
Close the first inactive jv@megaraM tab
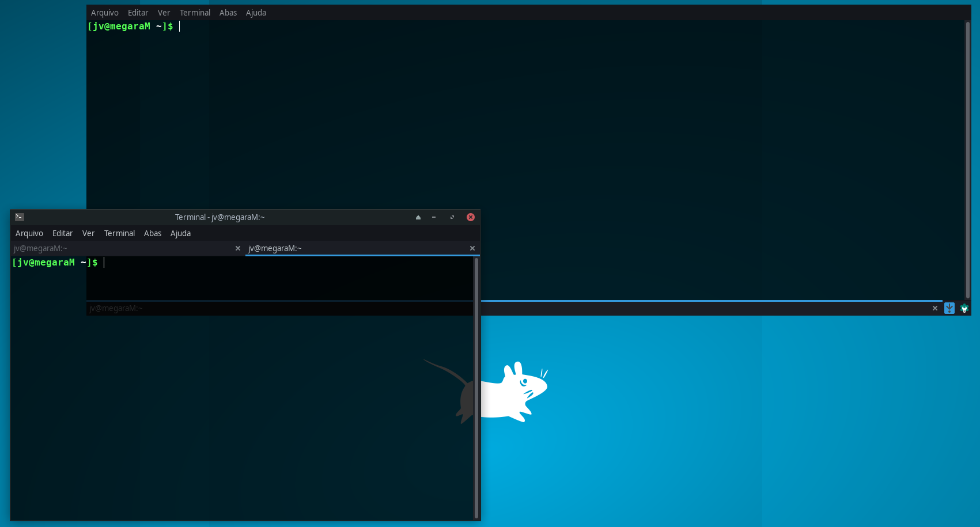coord(238,248)
